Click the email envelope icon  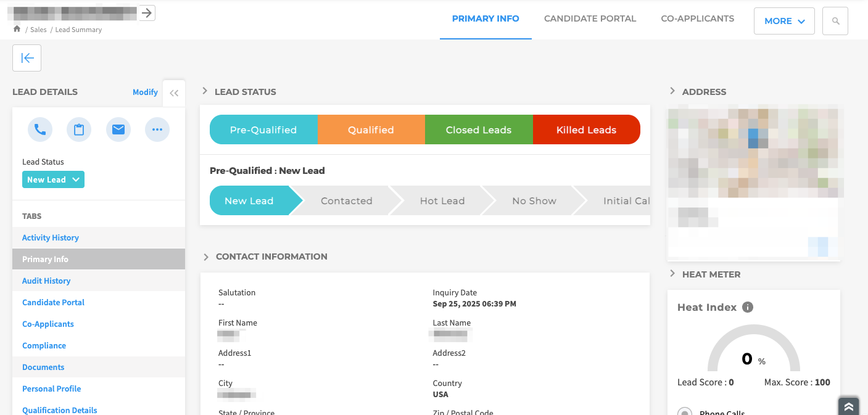tap(118, 129)
